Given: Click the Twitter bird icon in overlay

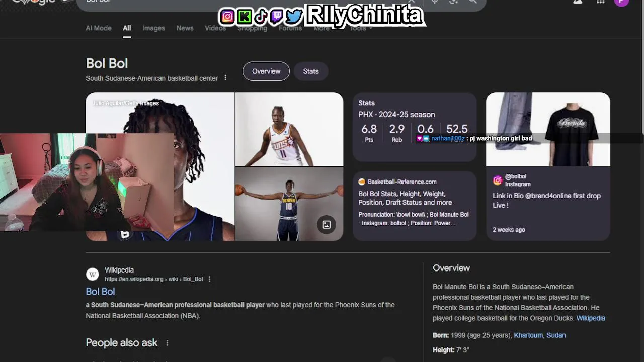Looking at the screenshot, I should point(294,17).
